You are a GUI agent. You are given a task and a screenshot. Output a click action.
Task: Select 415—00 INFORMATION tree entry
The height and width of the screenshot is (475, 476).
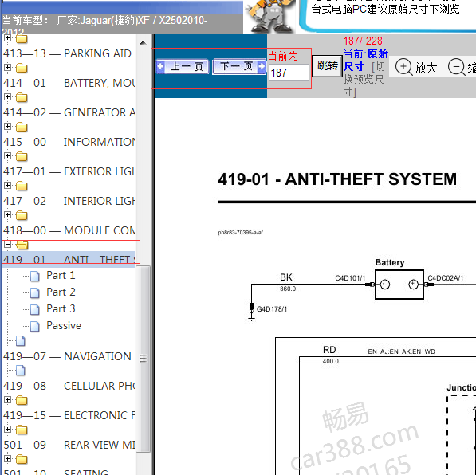point(69,142)
